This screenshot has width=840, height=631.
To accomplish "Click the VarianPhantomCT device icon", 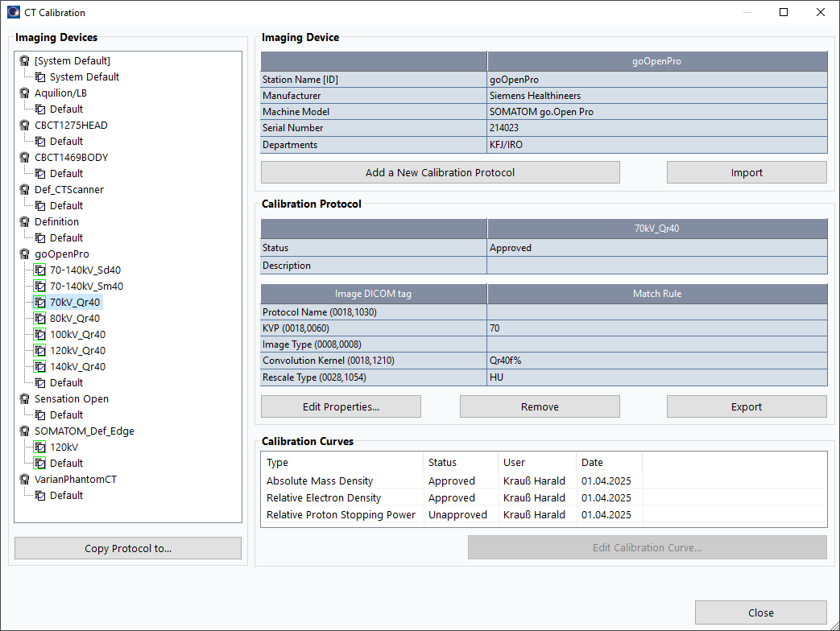I will coord(25,479).
